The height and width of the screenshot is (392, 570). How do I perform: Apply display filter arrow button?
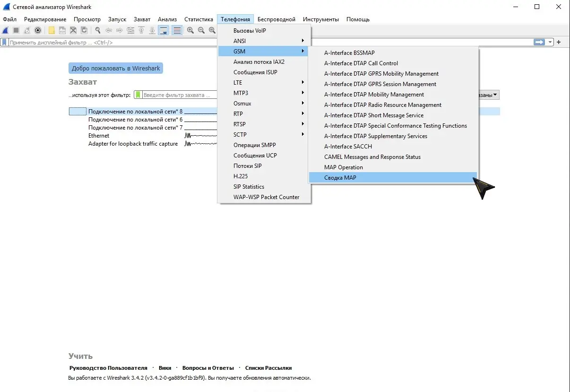click(539, 42)
